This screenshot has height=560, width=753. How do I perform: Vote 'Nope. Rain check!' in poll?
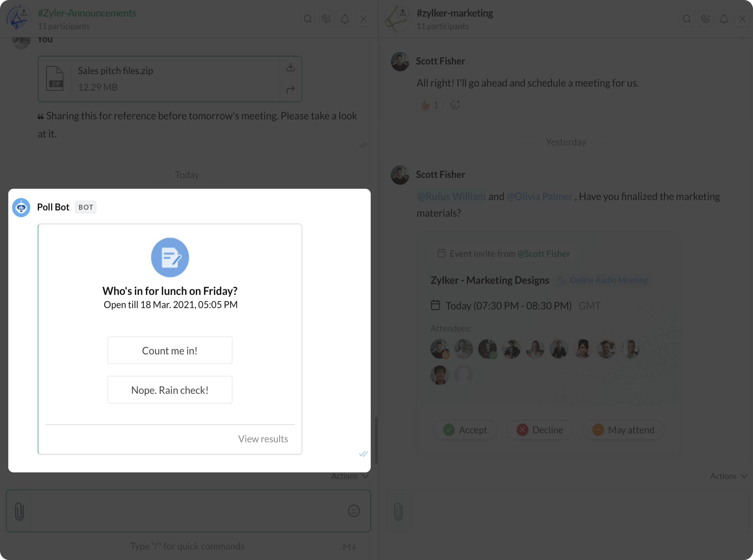pyautogui.click(x=170, y=390)
